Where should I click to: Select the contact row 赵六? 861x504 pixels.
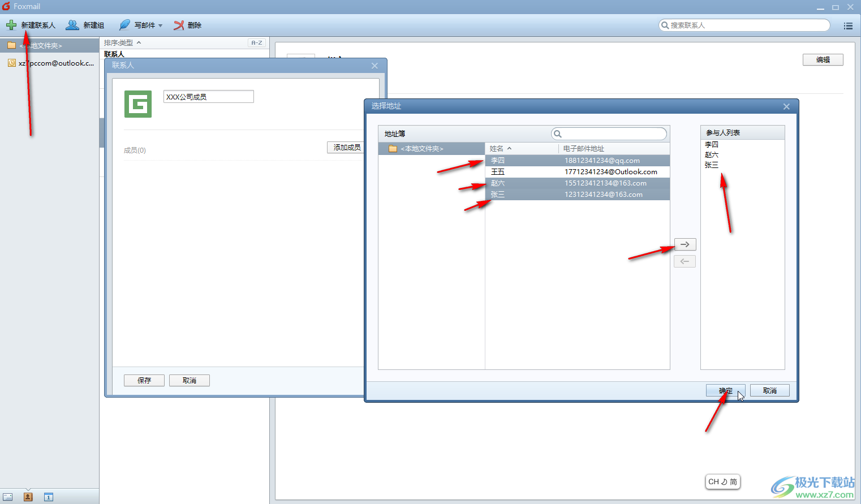(578, 183)
